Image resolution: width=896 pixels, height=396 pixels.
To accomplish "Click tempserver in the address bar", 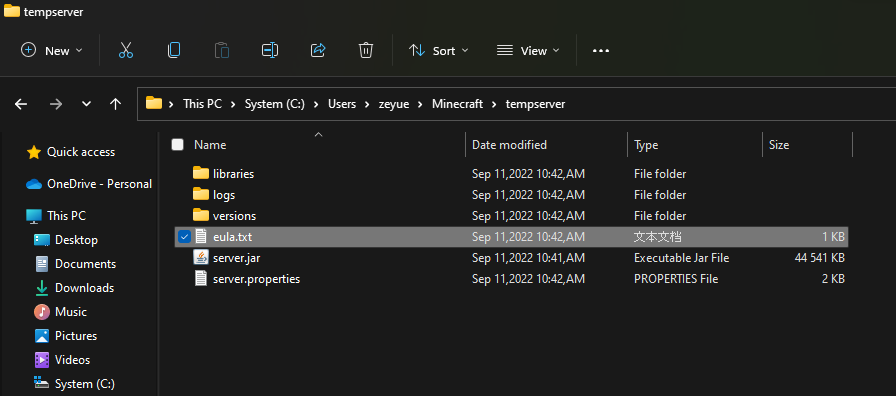I will (x=535, y=104).
